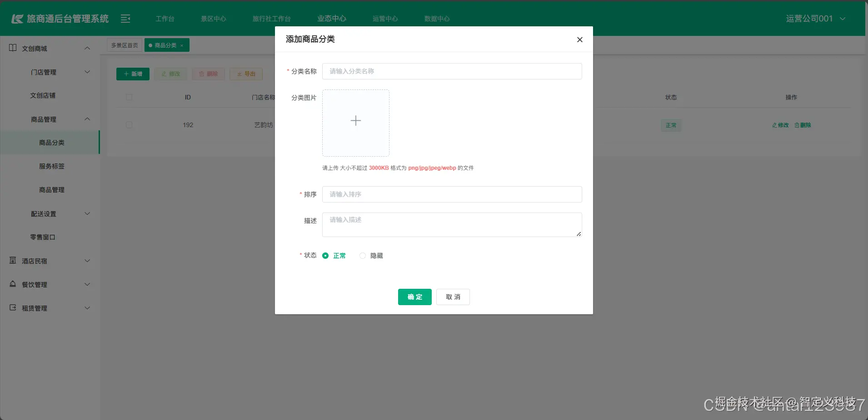
Task: Select the 隐藏 radio button
Action: pyautogui.click(x=362, y=256)
